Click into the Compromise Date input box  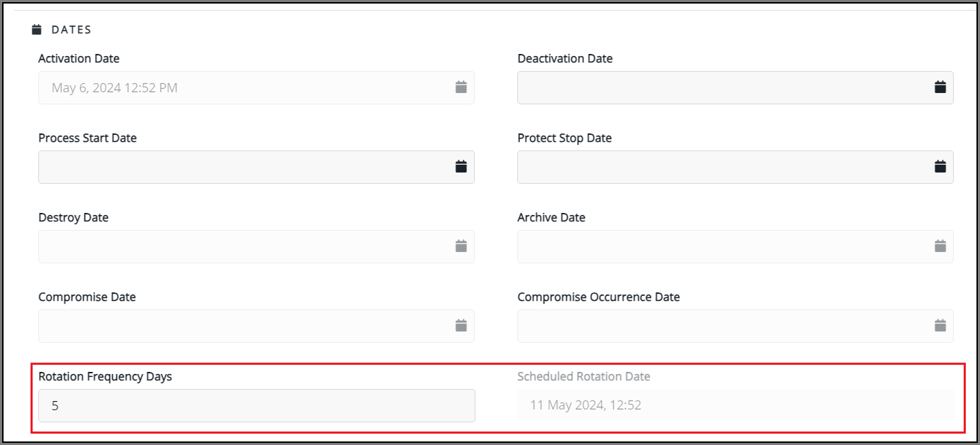pyautogui.click(x=241, y=326)
